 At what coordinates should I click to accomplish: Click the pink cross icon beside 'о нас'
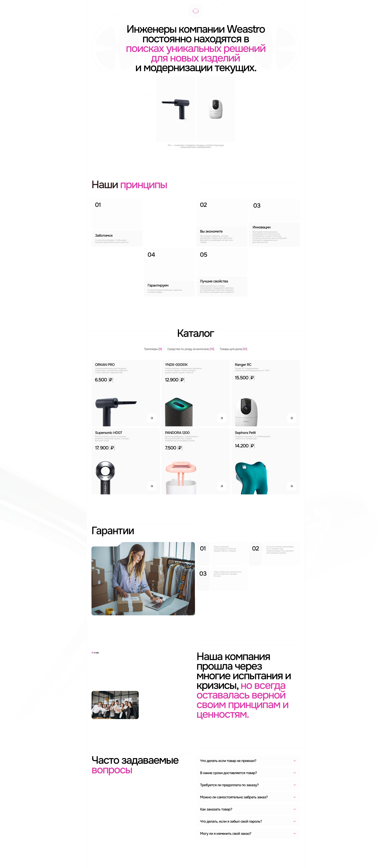[x=92, y=653]
